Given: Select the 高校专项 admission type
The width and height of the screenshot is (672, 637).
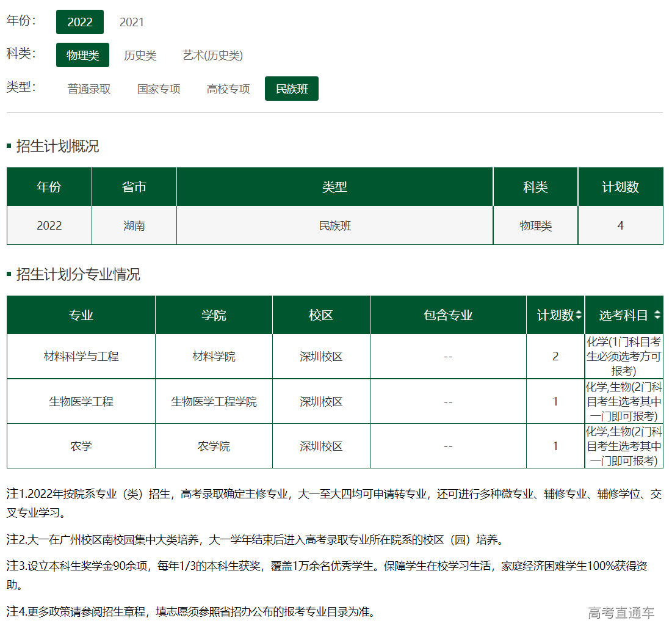Looking at the screenshot, I should [227, 88].
